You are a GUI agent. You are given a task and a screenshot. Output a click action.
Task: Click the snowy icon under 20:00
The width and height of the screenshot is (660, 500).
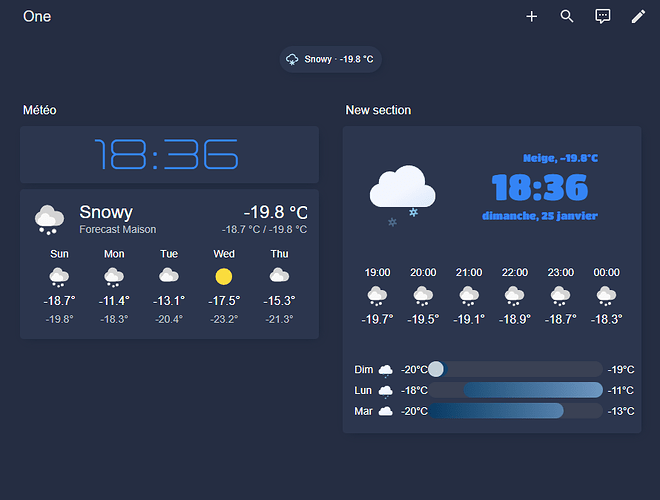point(423,296)
